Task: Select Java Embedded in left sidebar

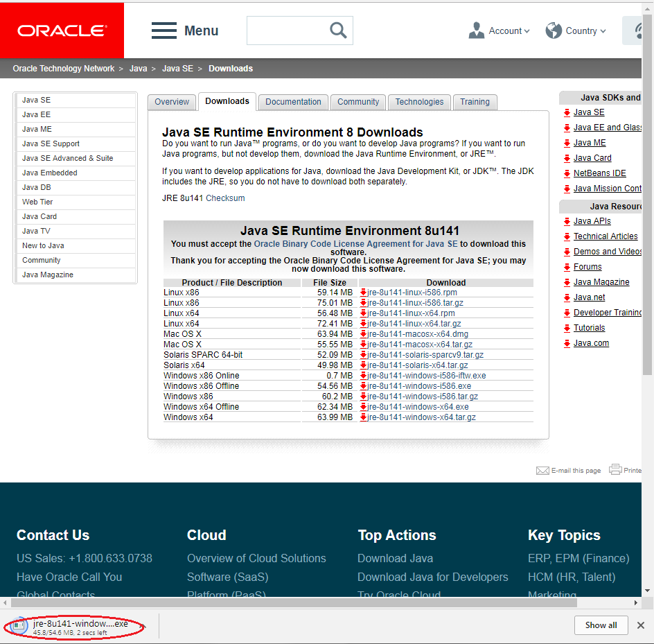Action: 50,173
